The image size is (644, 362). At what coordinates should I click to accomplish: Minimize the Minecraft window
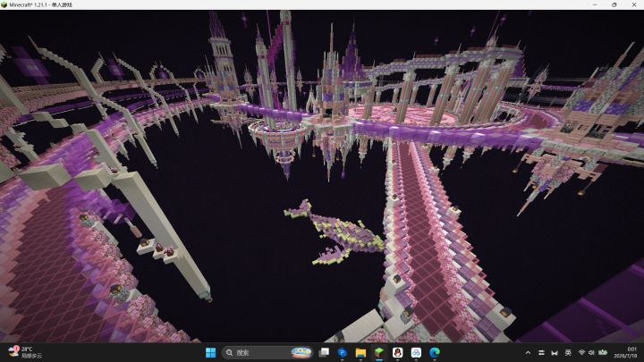point(595,5)
